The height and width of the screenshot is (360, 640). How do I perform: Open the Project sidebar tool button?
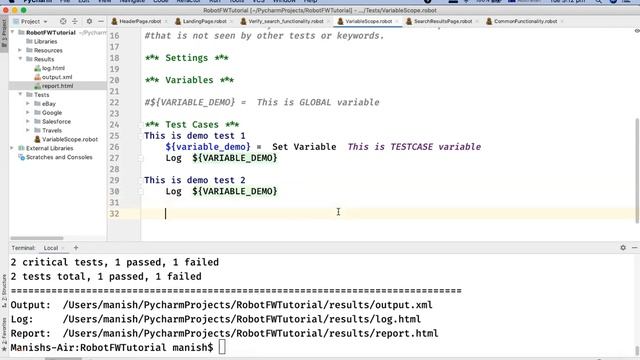(4, 34)
